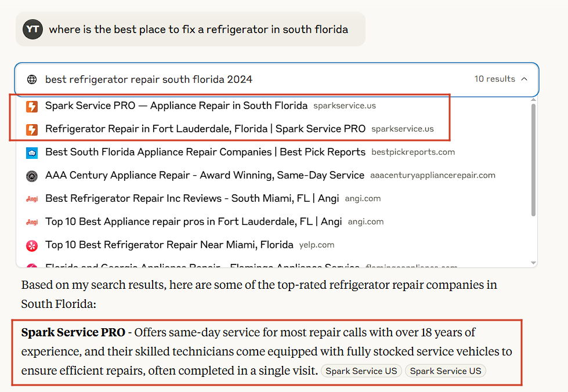Click the Yelp result favicon

pyautogui.click(x=32, y=245)
